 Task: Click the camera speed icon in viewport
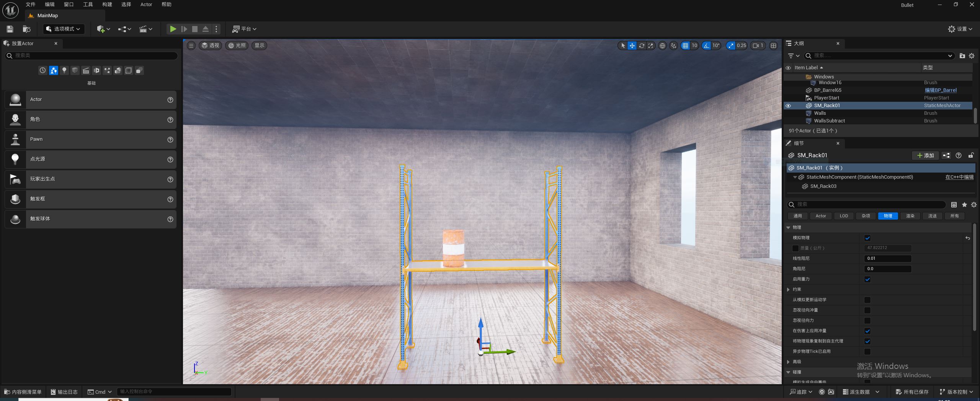pyautogui.click(x=756, y=46)
